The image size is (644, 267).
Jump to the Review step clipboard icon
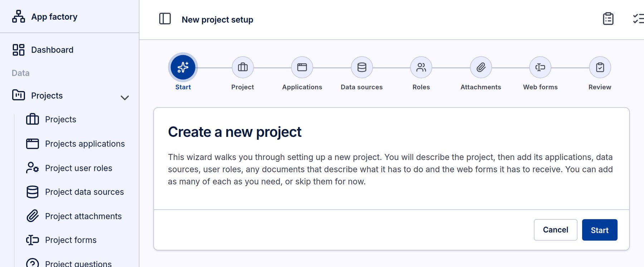pyautogui.click(x=600, y=67)
